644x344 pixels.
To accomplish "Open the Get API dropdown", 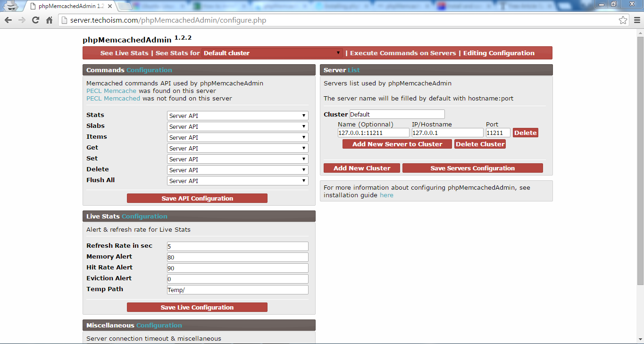I will pyautogui.click(x=238, y=148).
